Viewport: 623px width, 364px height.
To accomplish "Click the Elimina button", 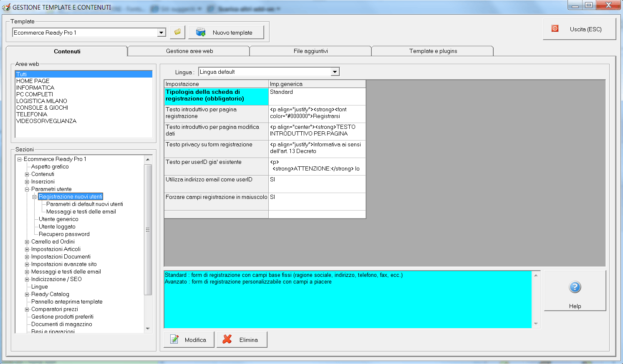I will click(x=242, y=340).
